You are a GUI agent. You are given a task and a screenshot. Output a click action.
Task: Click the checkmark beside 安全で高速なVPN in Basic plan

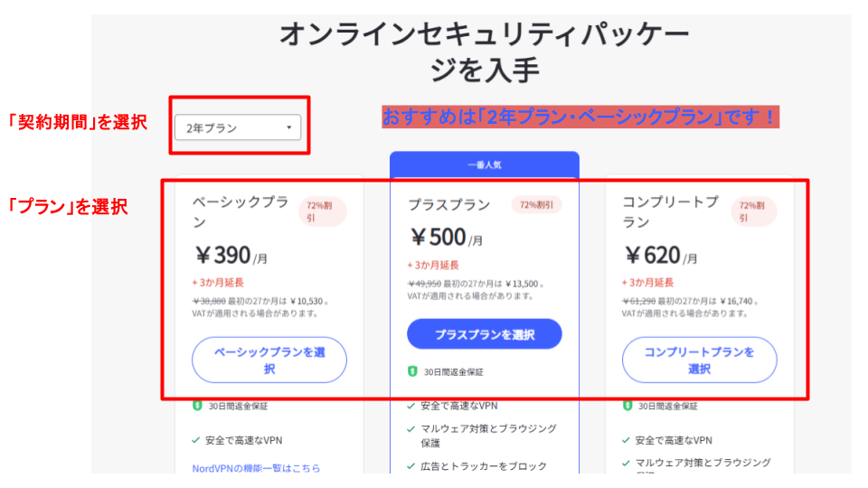point(195,440)
